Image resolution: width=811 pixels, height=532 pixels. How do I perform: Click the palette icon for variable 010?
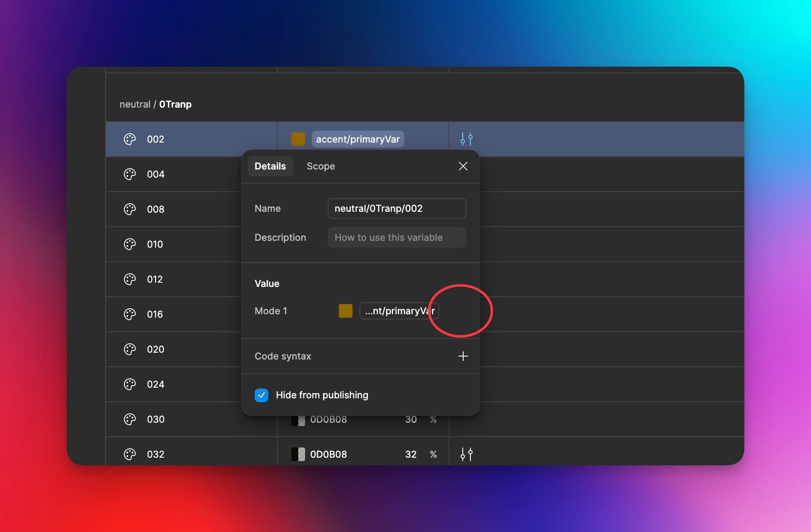(x=130, y=244)
